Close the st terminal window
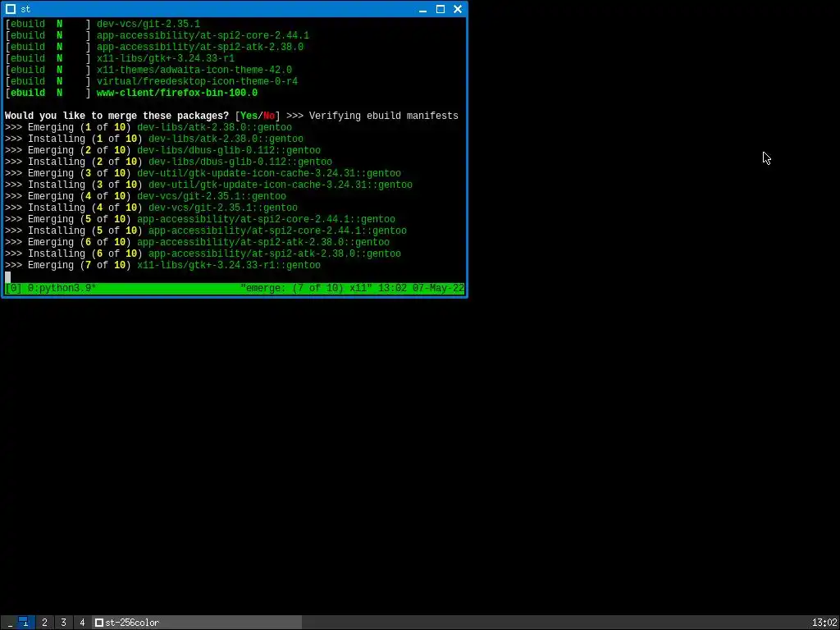 click(458, 9)
